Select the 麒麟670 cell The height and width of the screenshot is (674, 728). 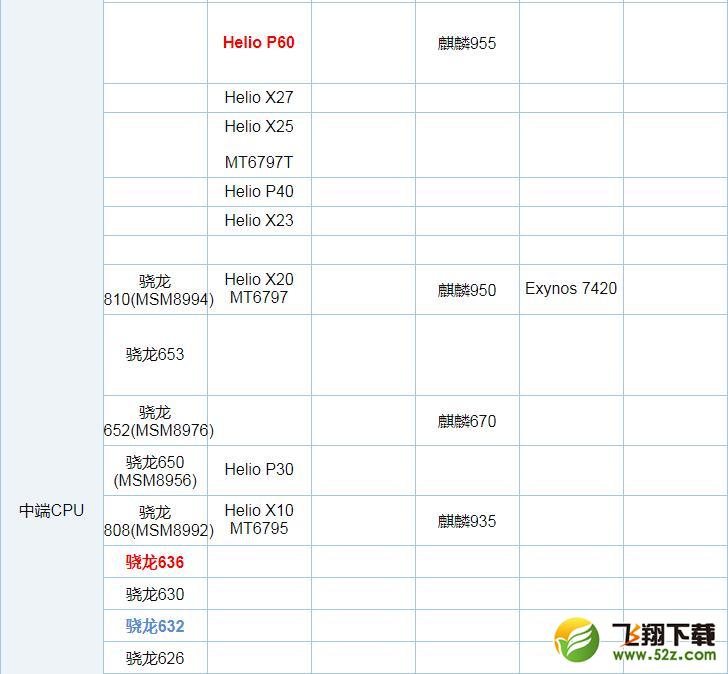click(467, 421)
